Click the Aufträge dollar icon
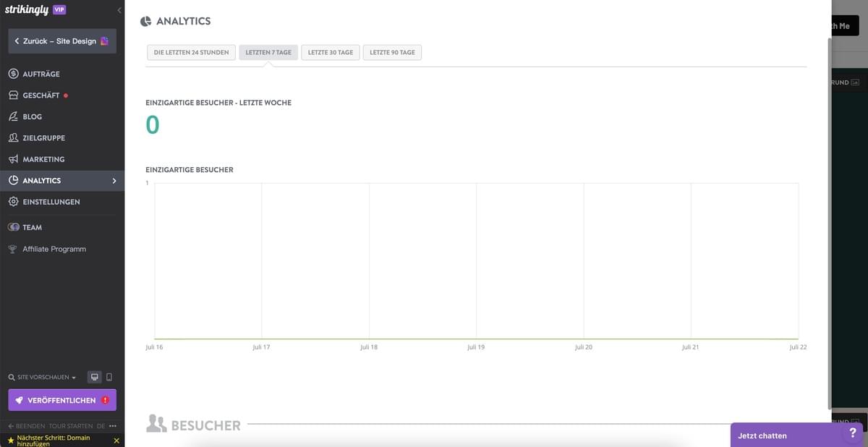The width and height of the screenshot is (868, 447). pyautogui.click(x=13, y=74)
